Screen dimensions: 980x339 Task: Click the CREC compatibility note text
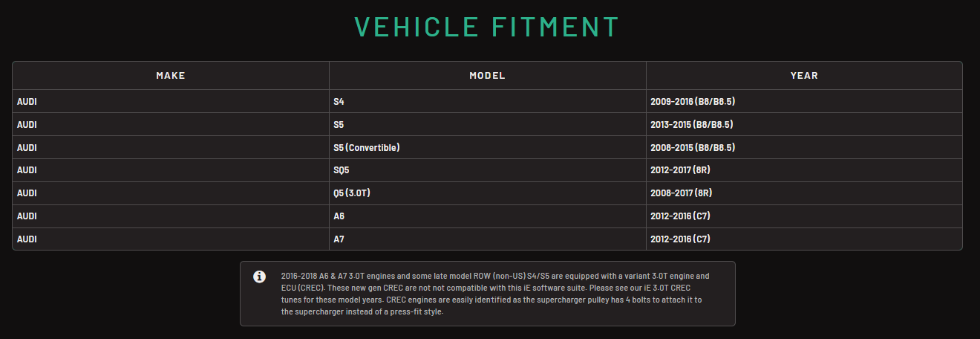pos(494,294)
